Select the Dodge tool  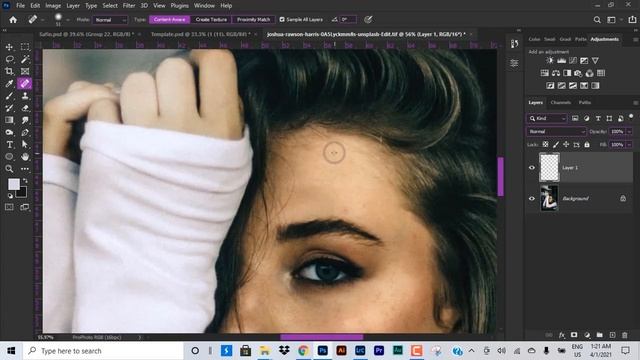click(9, 132)
